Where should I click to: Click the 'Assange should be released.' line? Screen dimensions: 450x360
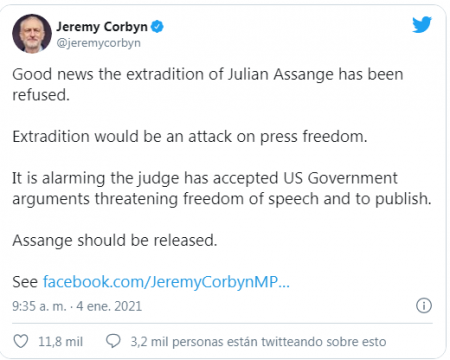click(115, 240)
